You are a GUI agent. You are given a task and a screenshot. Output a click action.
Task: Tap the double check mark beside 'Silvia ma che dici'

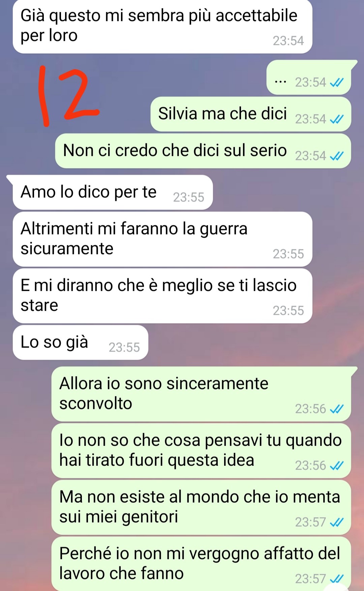337,119
